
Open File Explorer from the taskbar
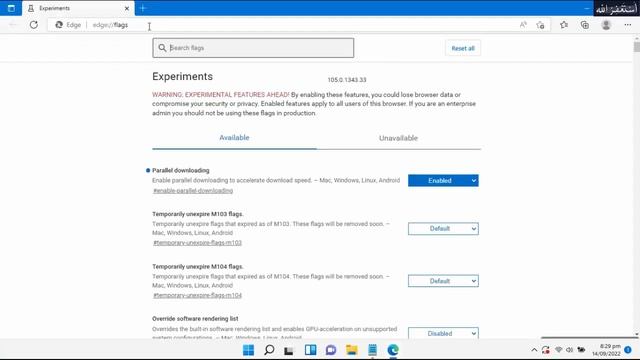coord(352,350)
